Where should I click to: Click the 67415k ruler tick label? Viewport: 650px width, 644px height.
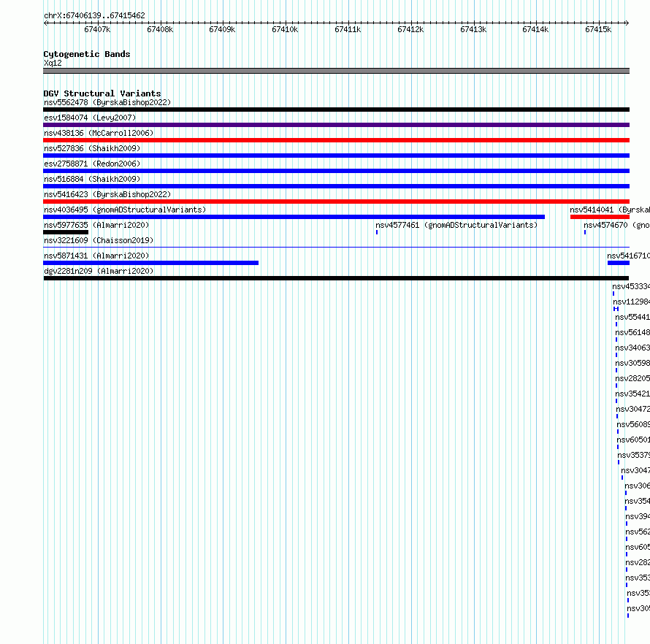[598, 29]
